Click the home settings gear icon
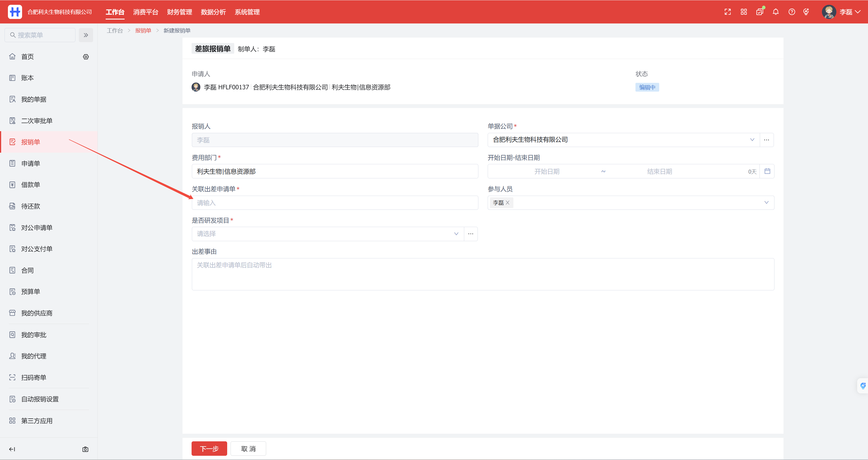 (x=86, y=57)
